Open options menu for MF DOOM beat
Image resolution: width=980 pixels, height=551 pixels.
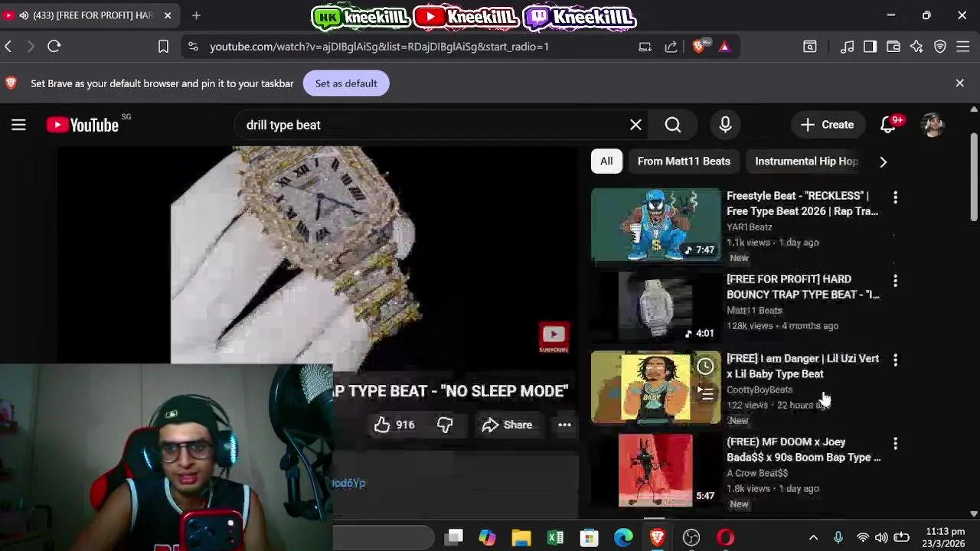[x=895, y=443]
